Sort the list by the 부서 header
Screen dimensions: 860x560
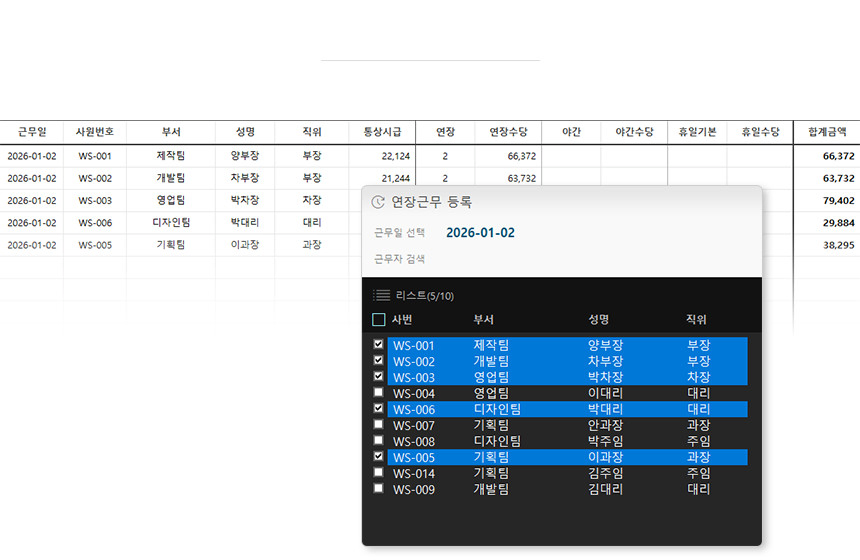tap(484, 320)
